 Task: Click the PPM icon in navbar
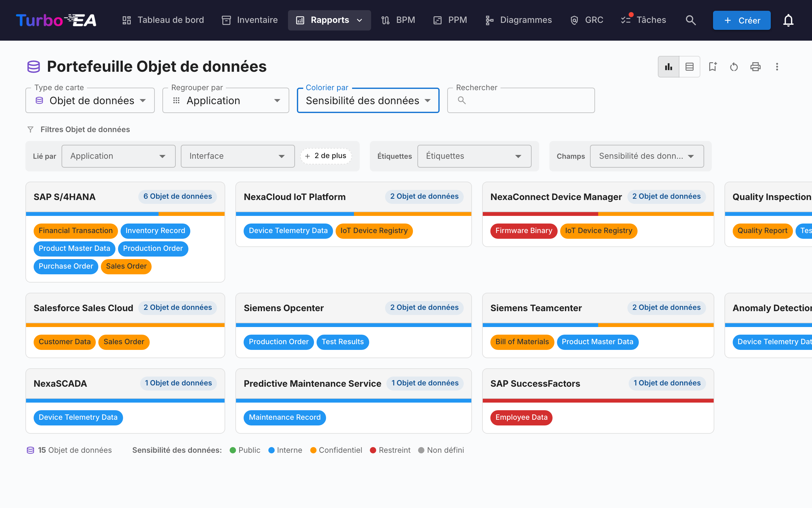(x=437, y=20)
